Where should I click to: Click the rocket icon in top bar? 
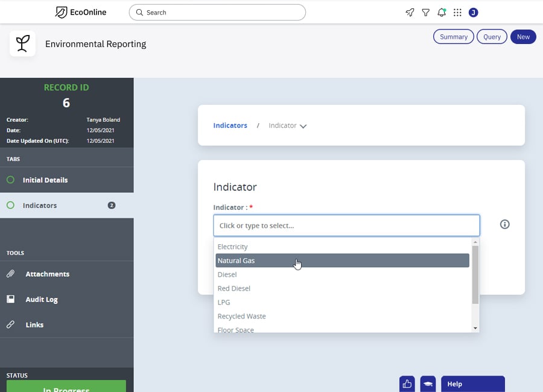coord(410,13)
